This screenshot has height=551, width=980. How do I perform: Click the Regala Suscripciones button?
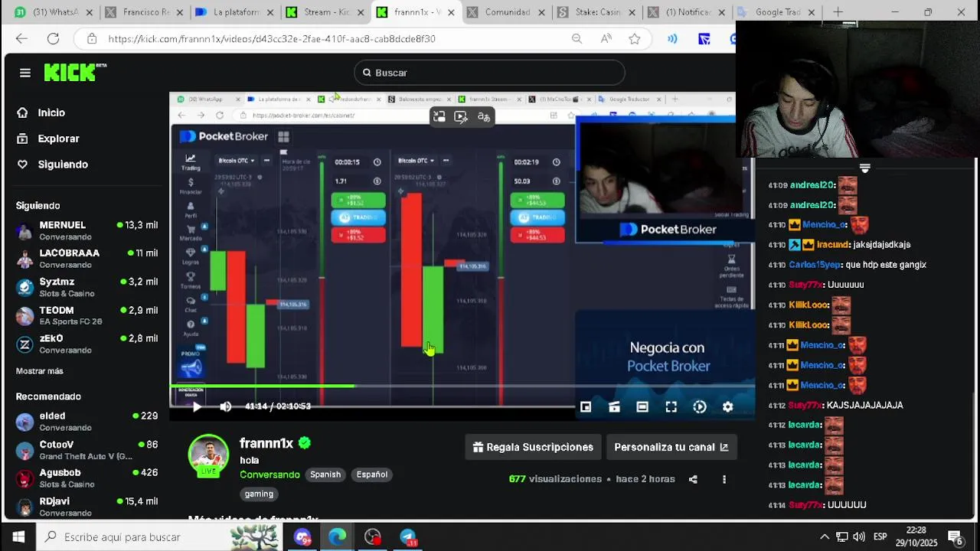534,447
